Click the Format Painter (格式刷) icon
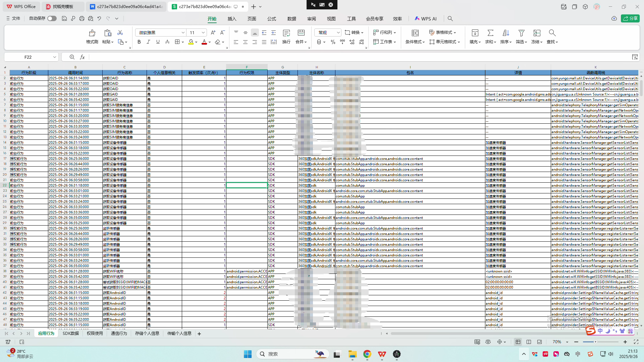 92,33
